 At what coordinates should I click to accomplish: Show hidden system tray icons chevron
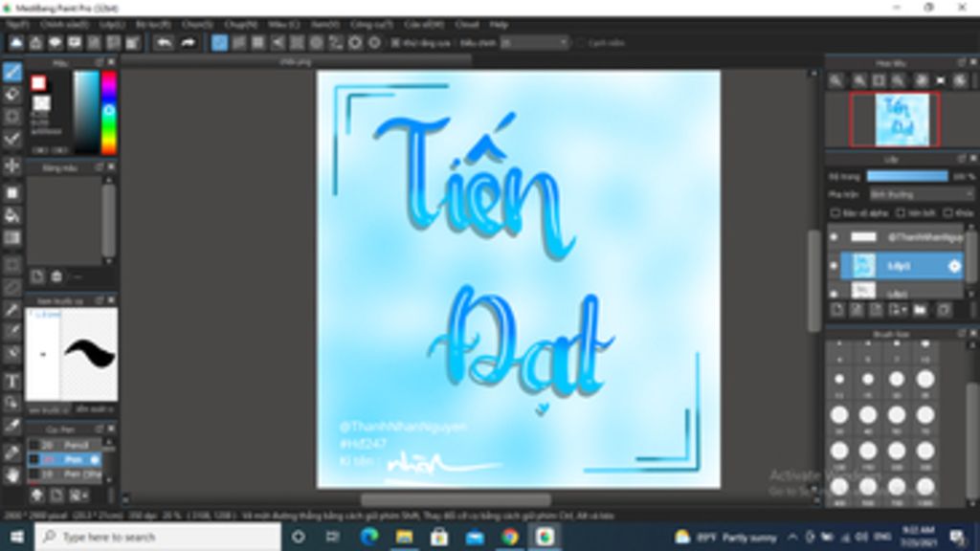tap(792, 537)
